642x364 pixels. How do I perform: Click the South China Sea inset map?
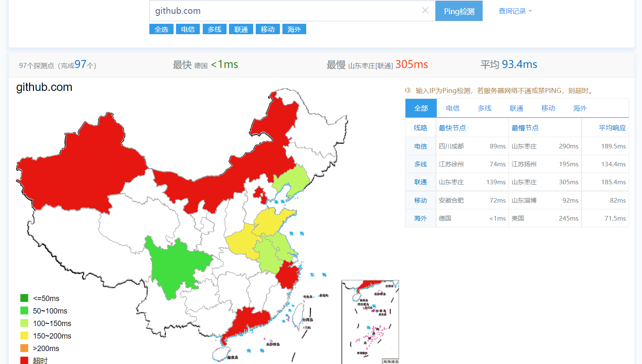tap(370, 322)
